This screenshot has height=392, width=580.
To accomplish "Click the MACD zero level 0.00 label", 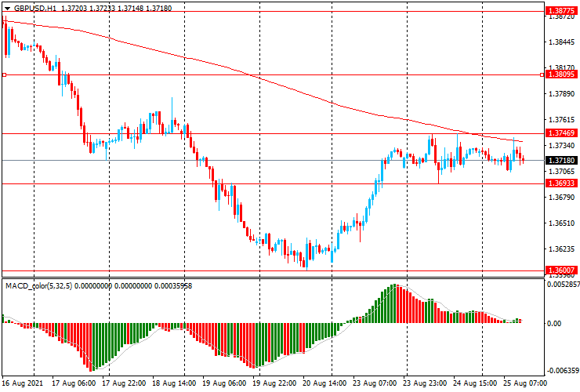I will coord(554,324).
